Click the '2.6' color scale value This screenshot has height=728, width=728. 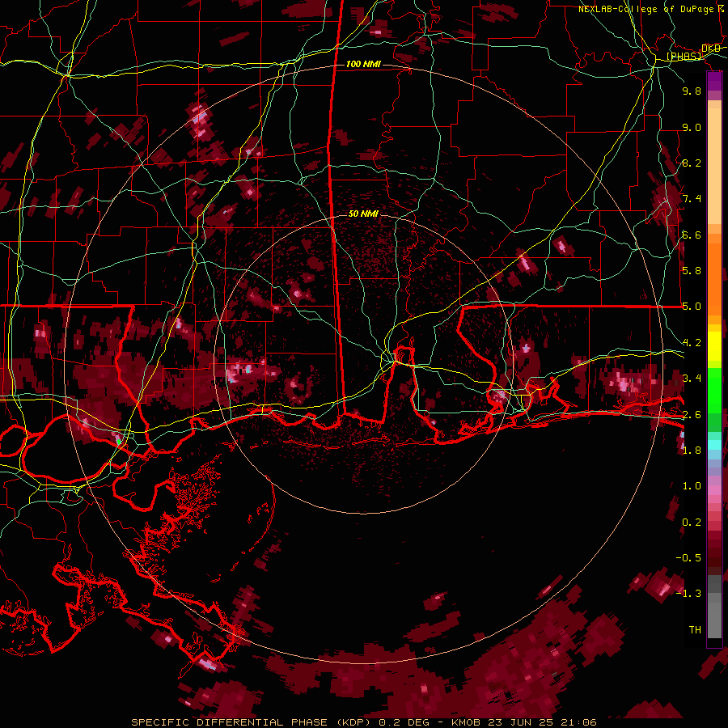point(692,415)
